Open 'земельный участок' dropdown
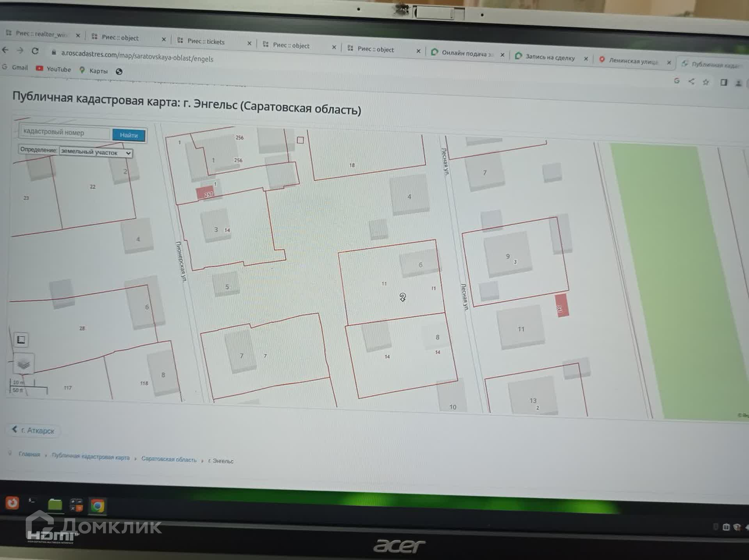Screen dimensions: 749x560 coord(96,152)
